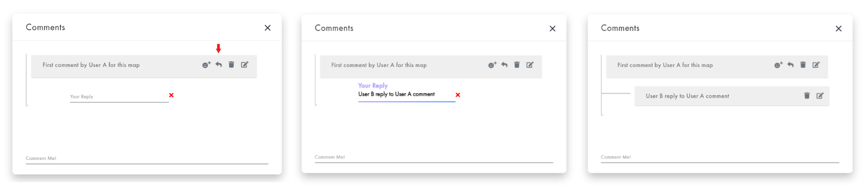868x188 pixels.
Task: Click Comment Me! field in middle panel
Action: [x=434, y=157]
